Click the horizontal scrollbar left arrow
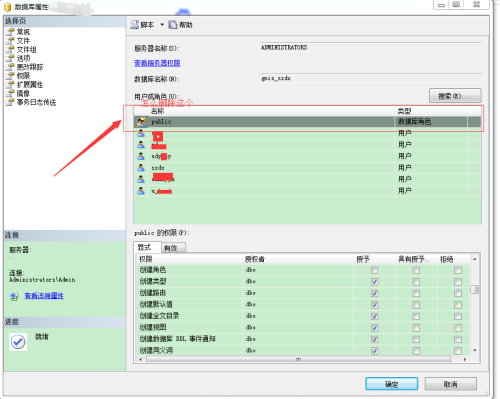The height and width of the screenshot is (399, 500). pos(141,359)
